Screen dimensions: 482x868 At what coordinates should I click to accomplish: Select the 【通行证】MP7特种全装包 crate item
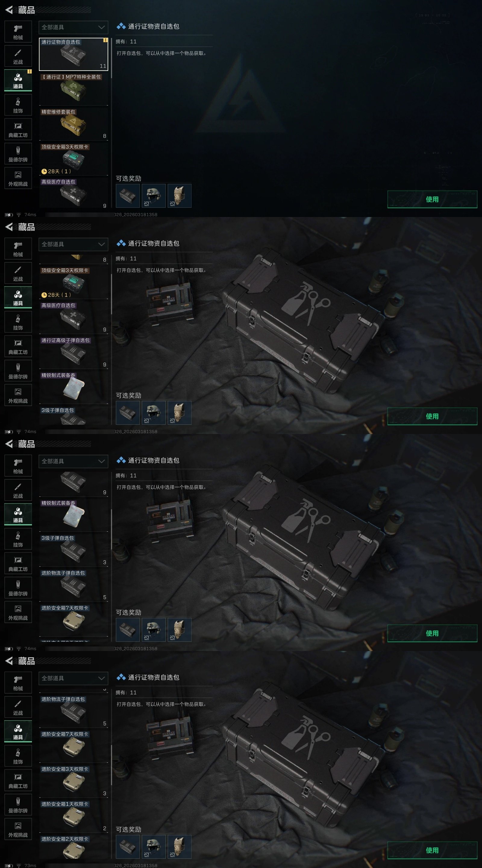pyautogui.click(x=74, y=89)
